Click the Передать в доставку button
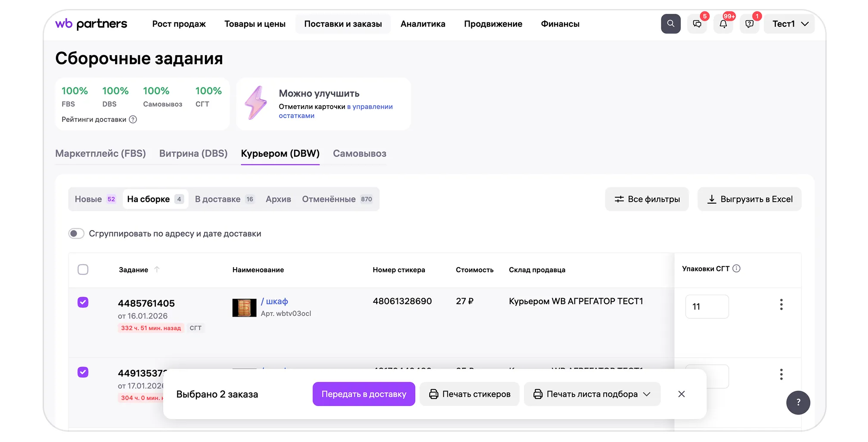This screenshot has height=442, width=868. pyautogui.click(x=363, y=394)
